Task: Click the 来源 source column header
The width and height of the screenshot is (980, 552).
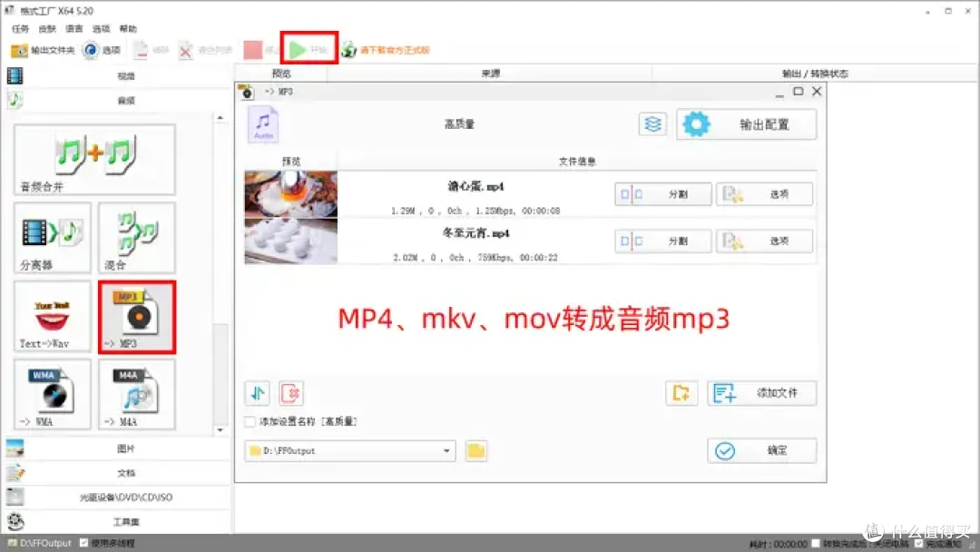Action: click(x=490, y=74)
